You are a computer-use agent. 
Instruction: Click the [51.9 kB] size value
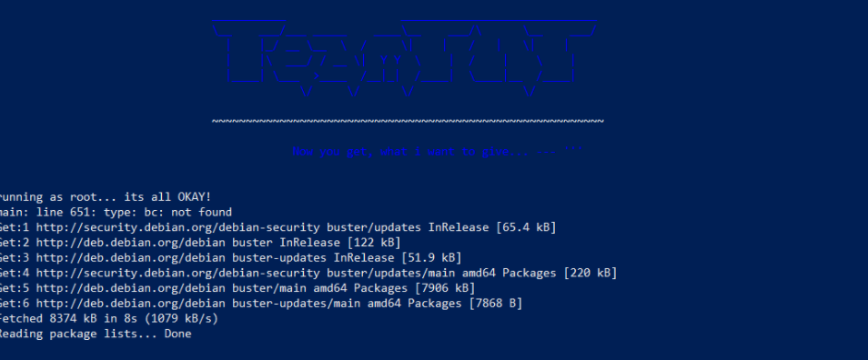[x=431, y=257]
